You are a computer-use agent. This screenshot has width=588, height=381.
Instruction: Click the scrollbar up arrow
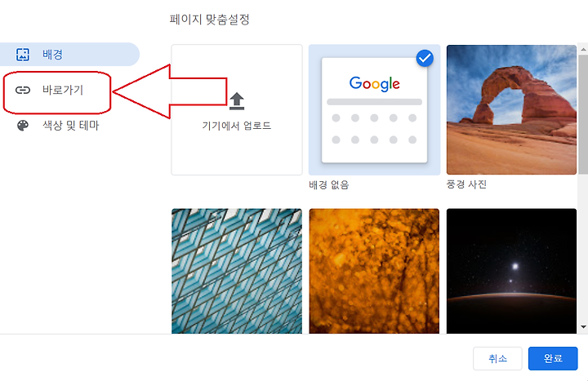point(583,49)
